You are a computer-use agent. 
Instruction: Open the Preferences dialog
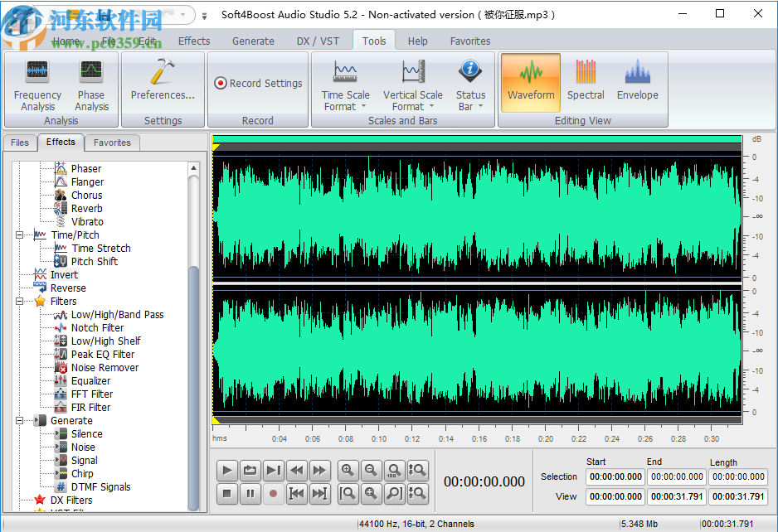163,83
